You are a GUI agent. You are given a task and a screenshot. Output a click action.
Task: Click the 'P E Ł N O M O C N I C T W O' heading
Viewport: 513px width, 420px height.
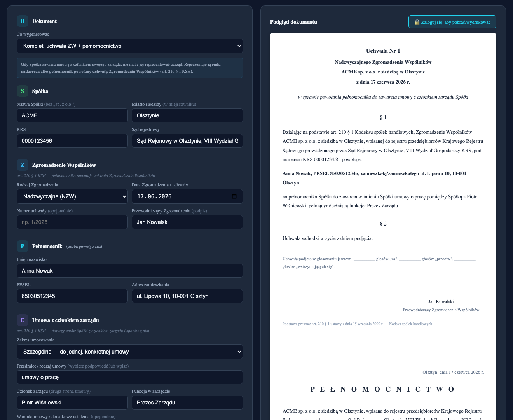pyautogui.click(x=383, y=389)
